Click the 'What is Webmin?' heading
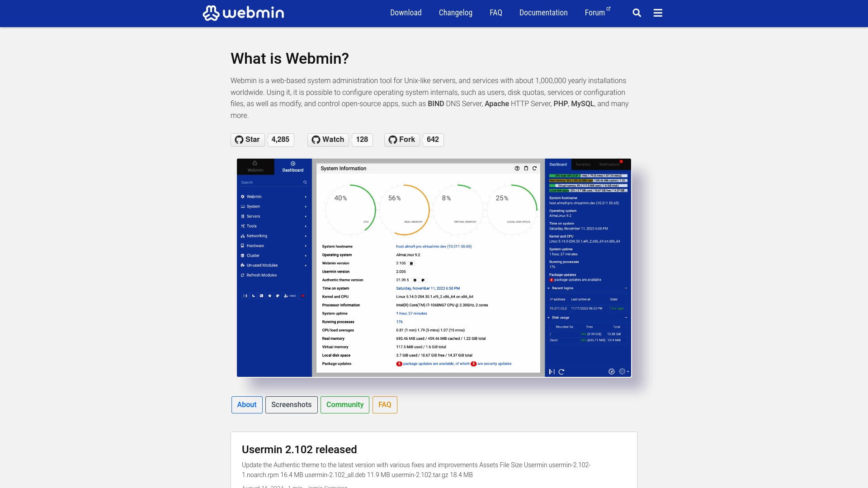868x488 pixels. click(290, 59)
